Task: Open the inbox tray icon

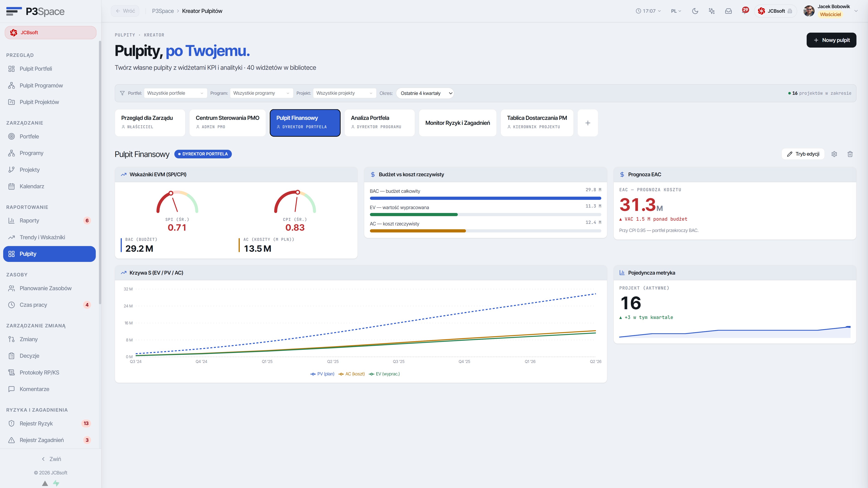Action: (729, 11)
